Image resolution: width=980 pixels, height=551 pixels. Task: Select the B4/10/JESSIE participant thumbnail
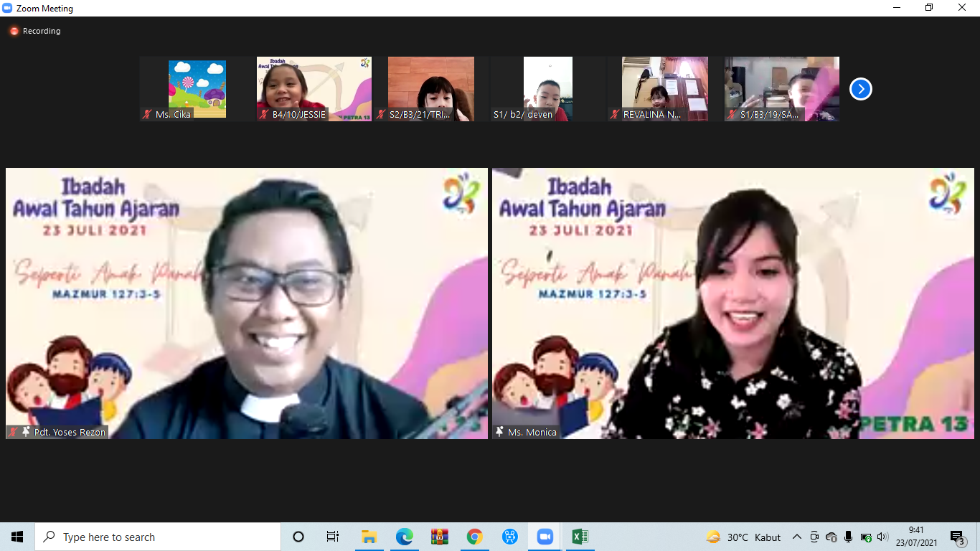point(314,88)
